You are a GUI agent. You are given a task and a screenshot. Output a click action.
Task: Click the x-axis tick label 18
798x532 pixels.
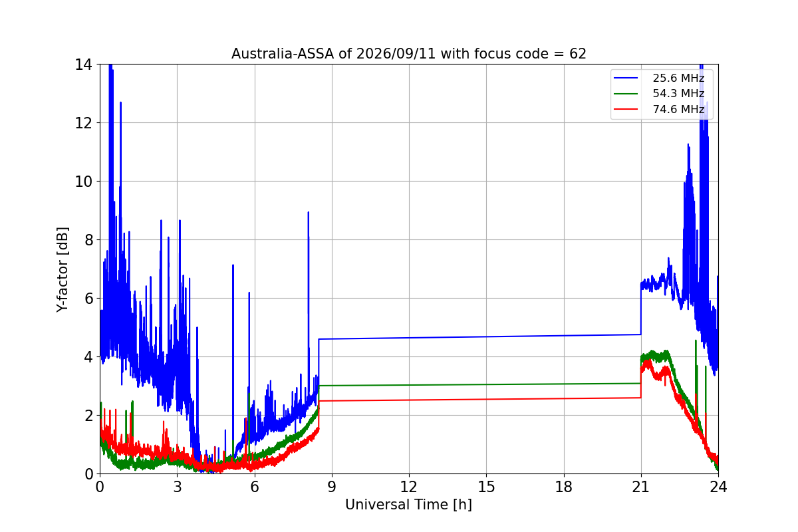[564, 487]
